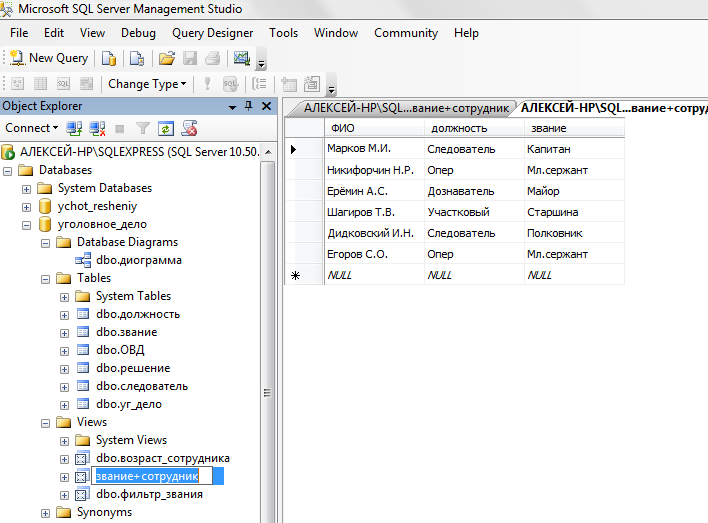Image resolution: width=708 pixels, height=523 pixels.
Task: Click Object Explorer scrollbar up arrow
Action: 268,152
